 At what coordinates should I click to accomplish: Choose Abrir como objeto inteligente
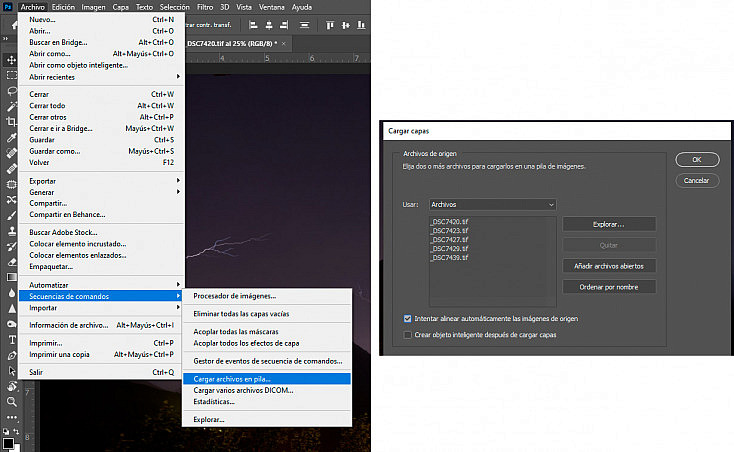point(101,65)
